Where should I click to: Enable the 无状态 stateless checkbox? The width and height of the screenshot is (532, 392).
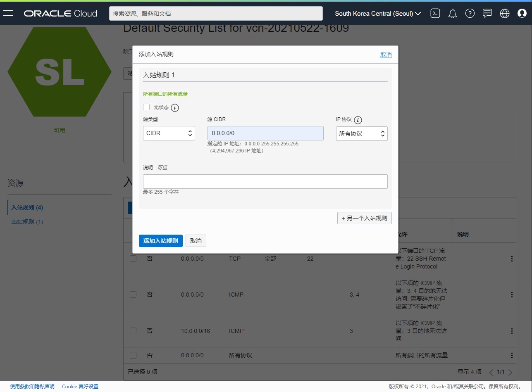(x=146, y=107)
